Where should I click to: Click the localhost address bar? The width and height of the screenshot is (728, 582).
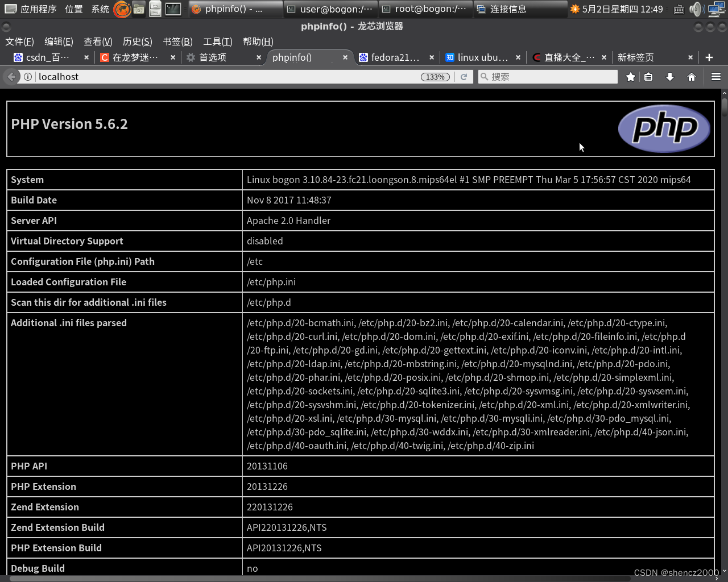pos(227,77)
